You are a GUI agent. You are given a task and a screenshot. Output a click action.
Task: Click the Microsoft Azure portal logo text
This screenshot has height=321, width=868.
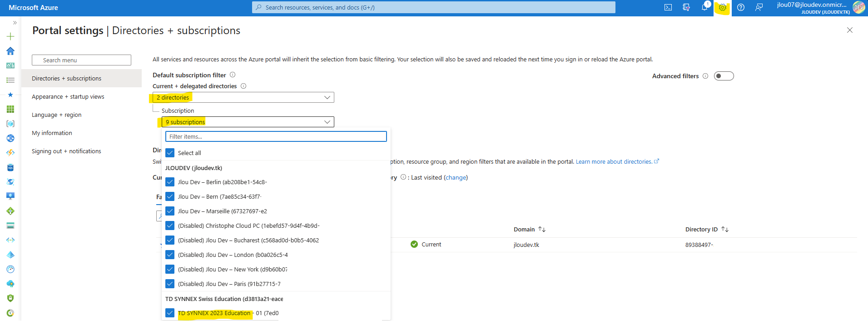point(33,8)
